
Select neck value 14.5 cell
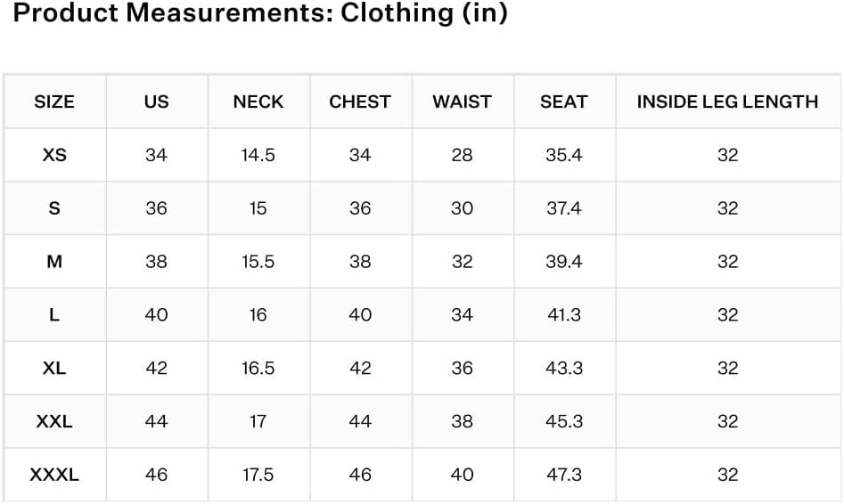(x=258, y=155)
